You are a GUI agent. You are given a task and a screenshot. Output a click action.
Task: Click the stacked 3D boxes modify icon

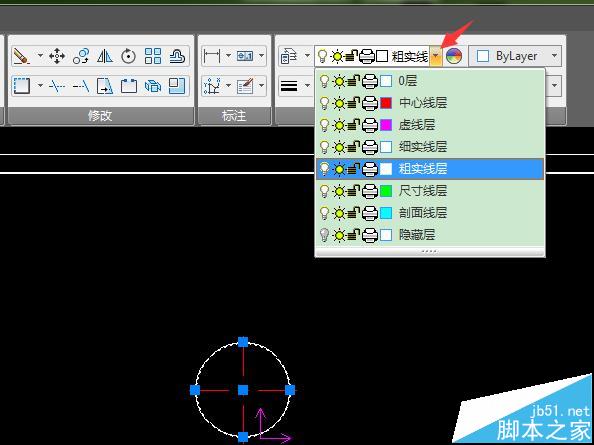point(153,86)
